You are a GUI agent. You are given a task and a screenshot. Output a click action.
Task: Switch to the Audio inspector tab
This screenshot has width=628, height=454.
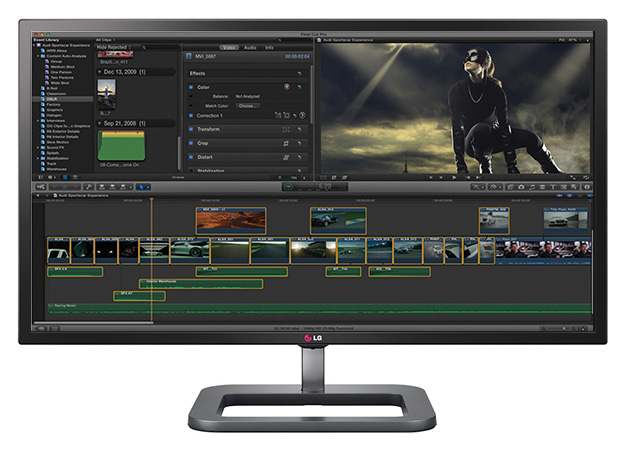[250, 47]
